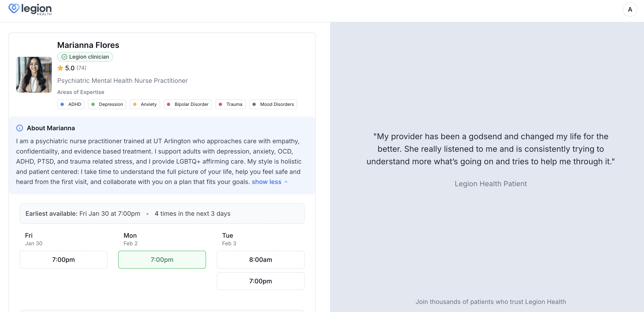Click the yellow dot on Anxiety tag
This screenshot has width=644, height=312.
135,105
